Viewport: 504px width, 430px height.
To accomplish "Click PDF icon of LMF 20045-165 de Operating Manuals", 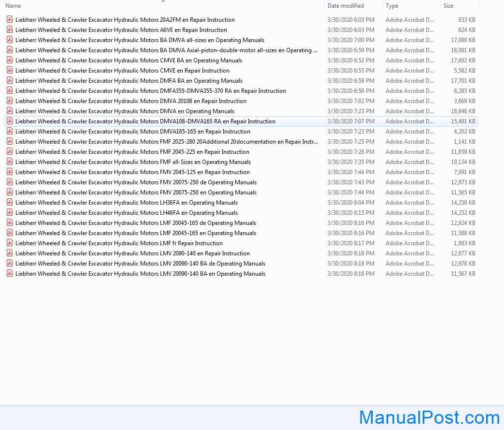I will click(x=10, y=222).
